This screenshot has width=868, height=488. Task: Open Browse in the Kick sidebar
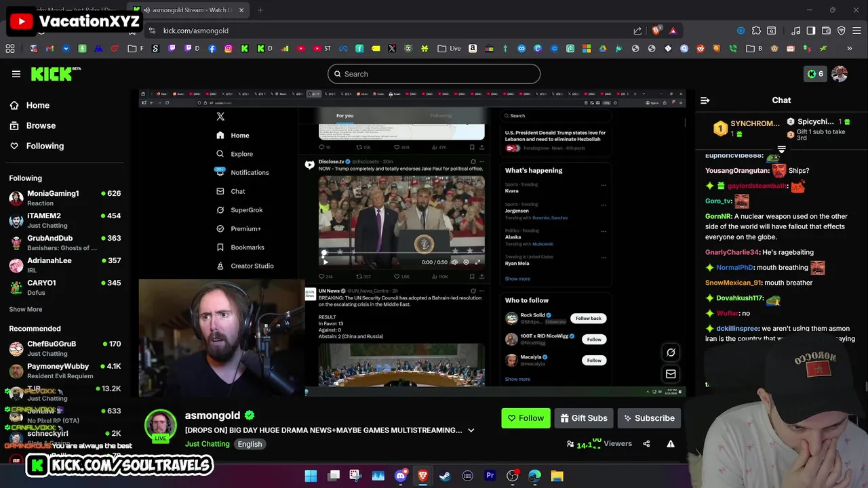click(33, 125)
